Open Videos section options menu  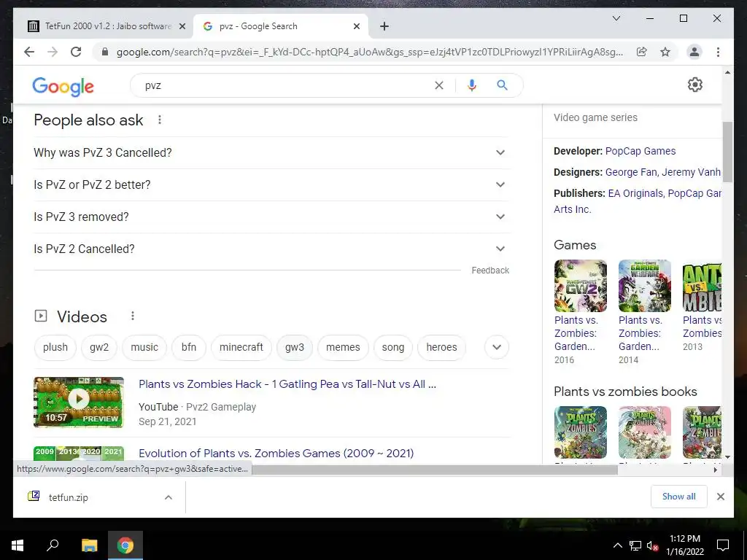pos(133,316)
